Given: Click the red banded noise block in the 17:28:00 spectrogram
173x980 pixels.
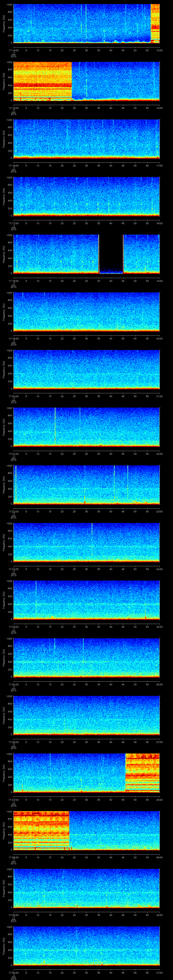Looking at the screenshot, I should 41,831.
